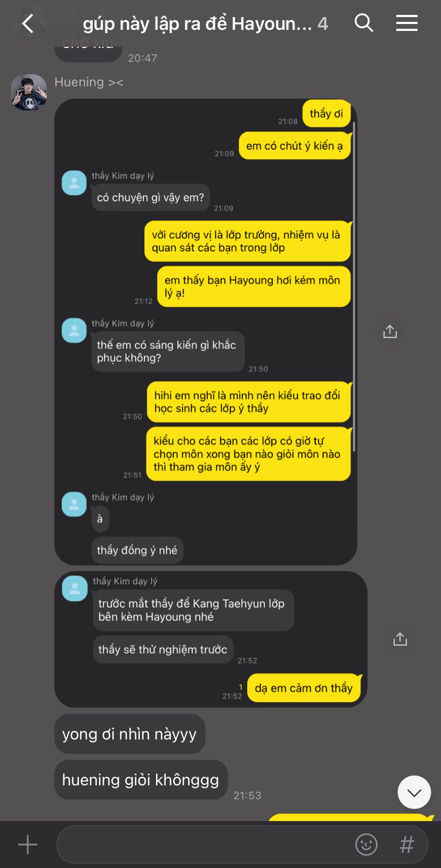This screenshot has height=868, width=441.
Task: Tap the sender name Huening ><
Action: point(89,82)
